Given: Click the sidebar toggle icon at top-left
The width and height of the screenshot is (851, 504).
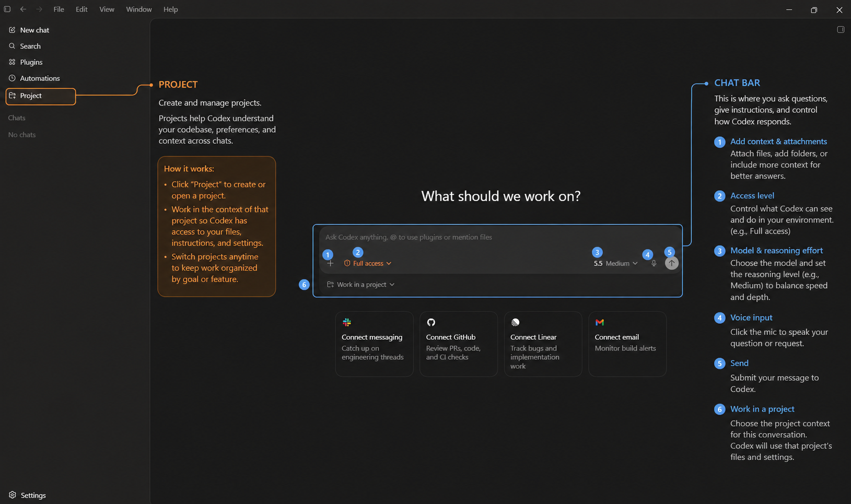Looking at the screenshot, I should tap(7, 9).
